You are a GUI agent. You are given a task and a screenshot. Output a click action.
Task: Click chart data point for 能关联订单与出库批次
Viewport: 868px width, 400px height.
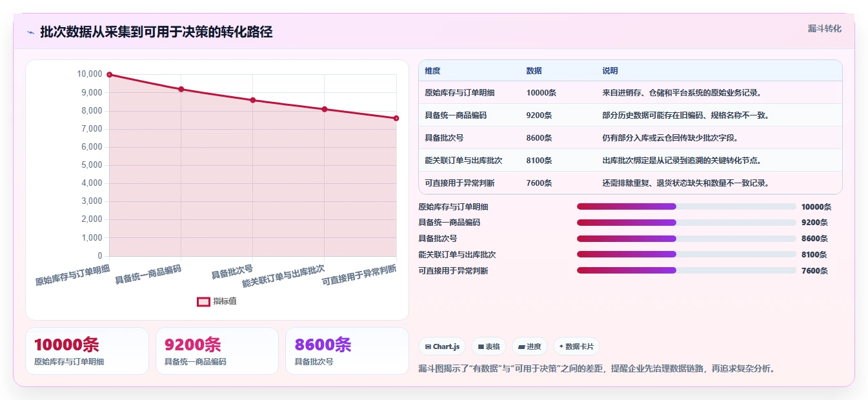[325, 109]
